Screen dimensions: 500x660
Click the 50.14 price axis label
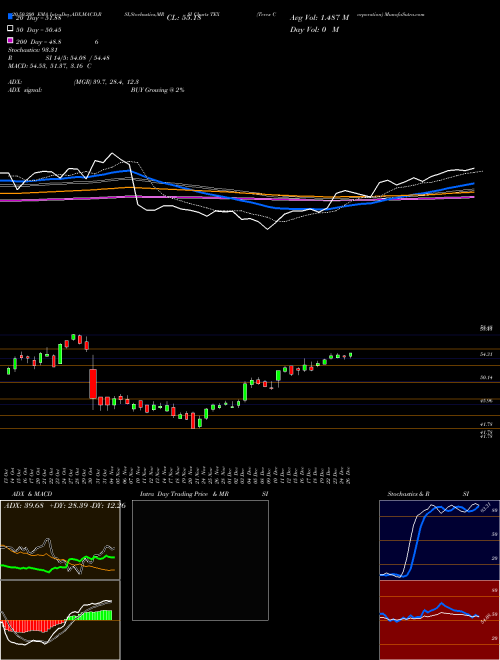(486, 378)
